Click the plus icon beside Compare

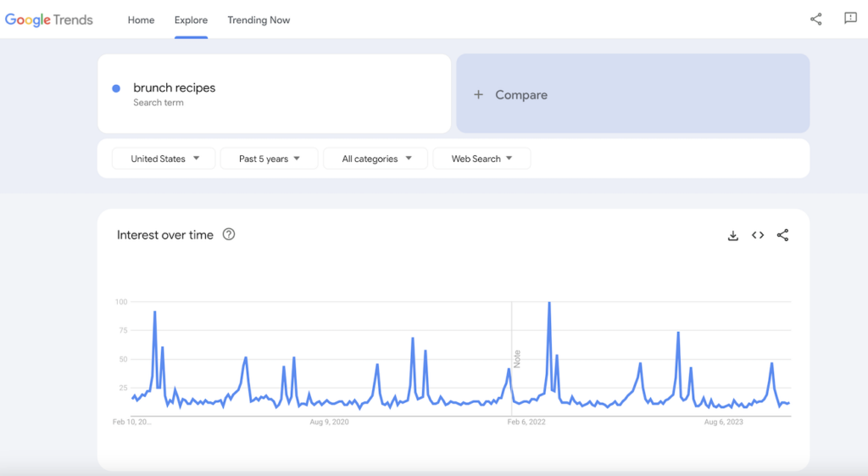click(478, 95)
